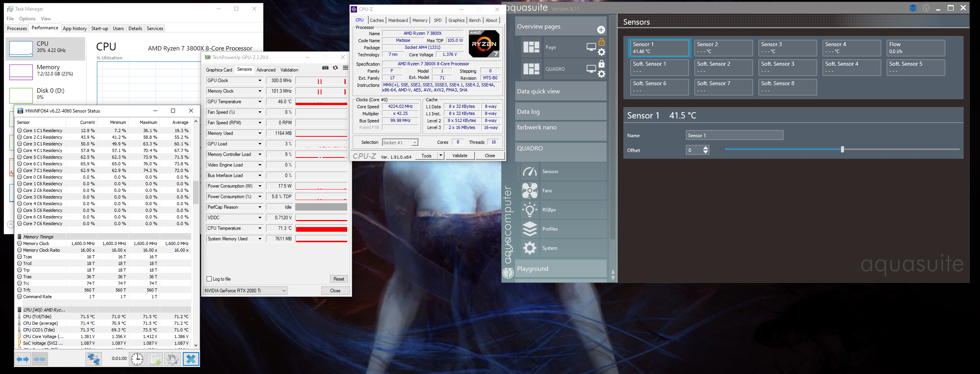
Task: Open the gear settings for Page overview
Action: [x=602, y=52]
